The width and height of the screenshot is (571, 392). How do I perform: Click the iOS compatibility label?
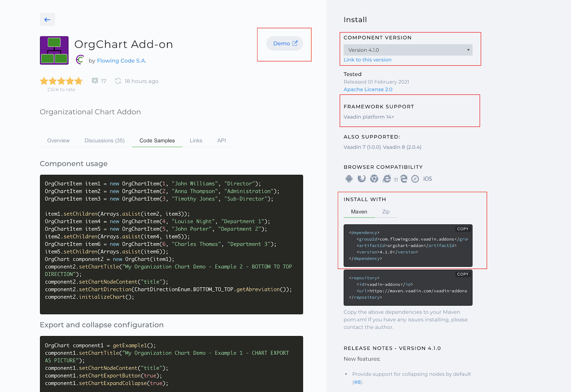coord(428,179)
